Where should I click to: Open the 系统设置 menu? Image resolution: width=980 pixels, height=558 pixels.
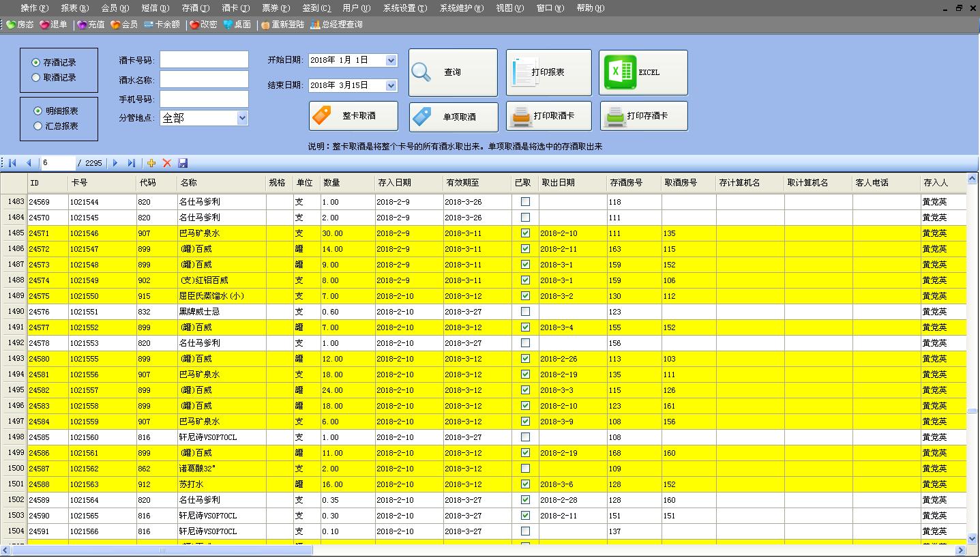click(404, 8)
